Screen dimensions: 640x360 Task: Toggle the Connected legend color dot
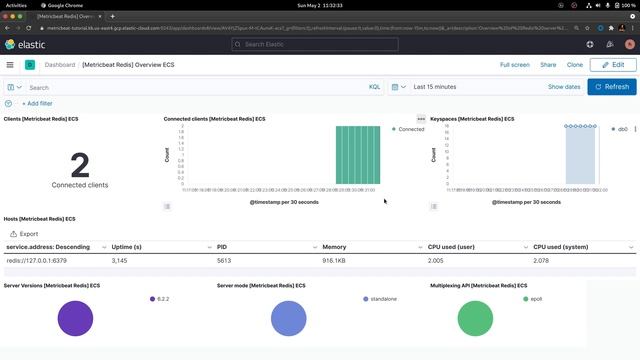click(394, 129)
